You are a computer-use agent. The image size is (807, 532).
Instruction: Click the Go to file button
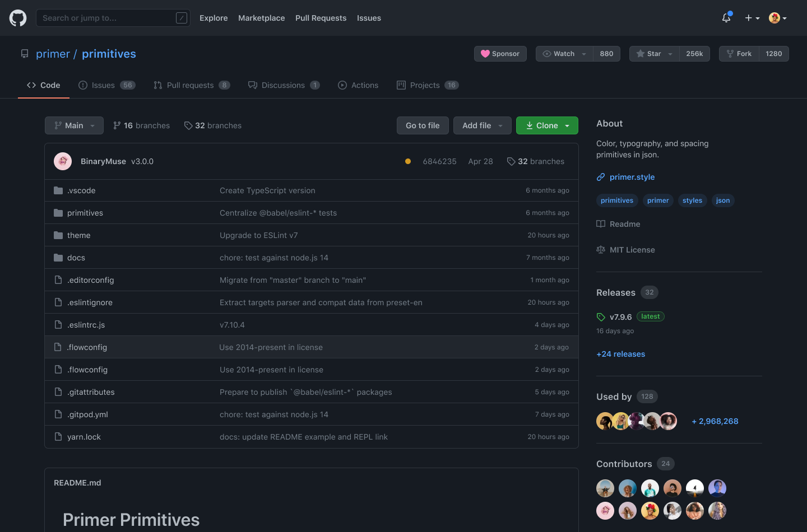pos(423,125)
